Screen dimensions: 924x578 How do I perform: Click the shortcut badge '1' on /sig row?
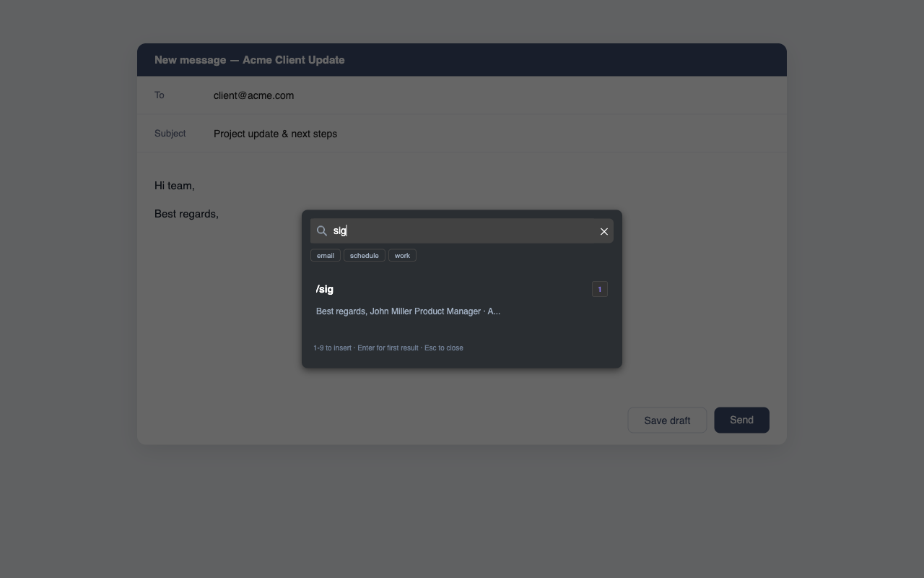[x=599, y=289]
